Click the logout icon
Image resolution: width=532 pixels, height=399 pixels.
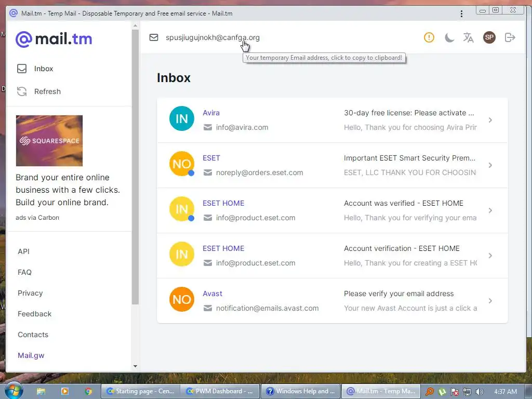[x=510, y=37]
